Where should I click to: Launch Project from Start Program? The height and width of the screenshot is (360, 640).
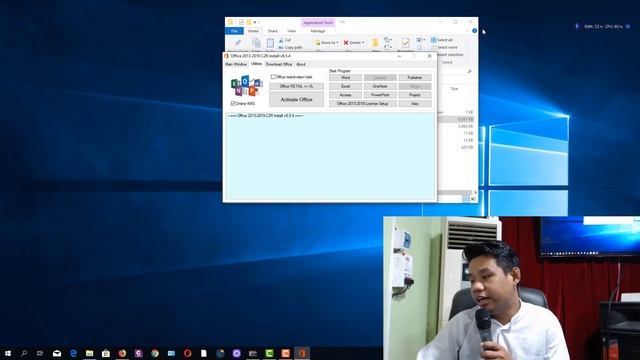415,95
